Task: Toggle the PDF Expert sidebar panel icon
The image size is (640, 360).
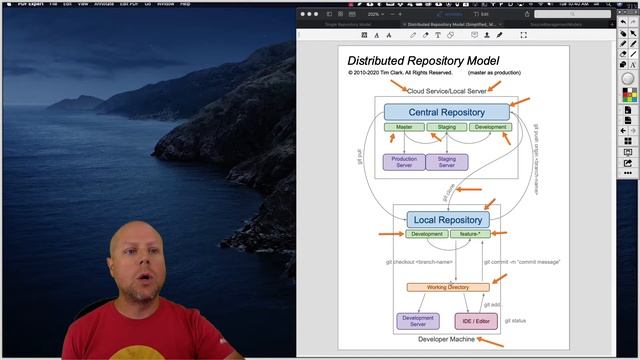Action: pos(329,14)
